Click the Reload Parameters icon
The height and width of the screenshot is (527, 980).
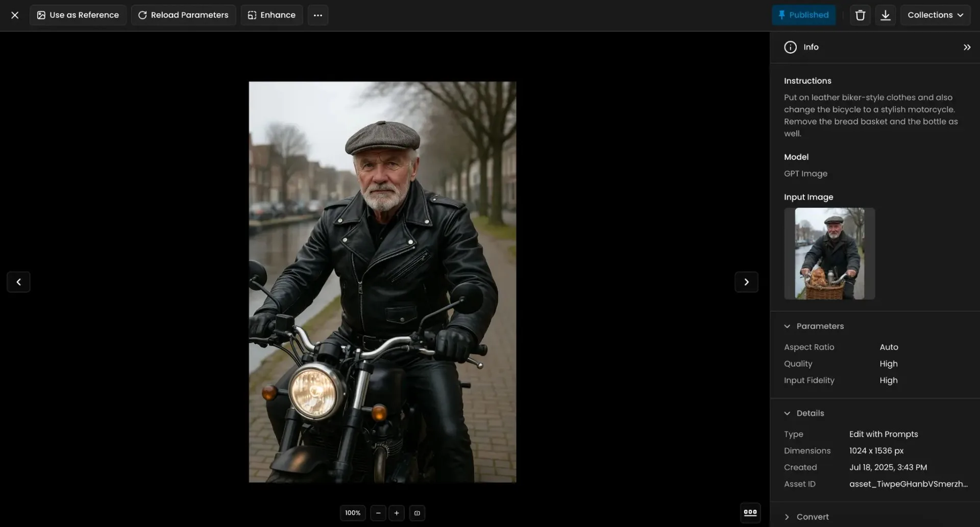point(143,15)
